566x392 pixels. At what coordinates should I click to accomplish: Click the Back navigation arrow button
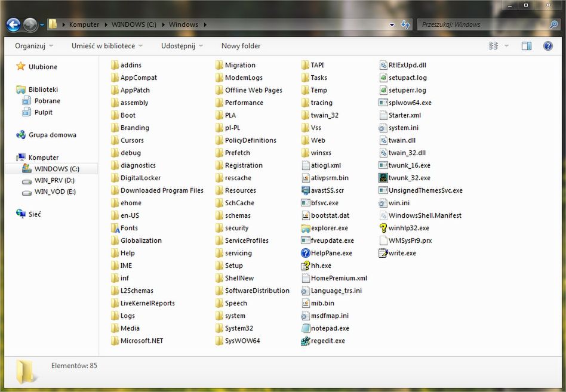pos(14,24)
